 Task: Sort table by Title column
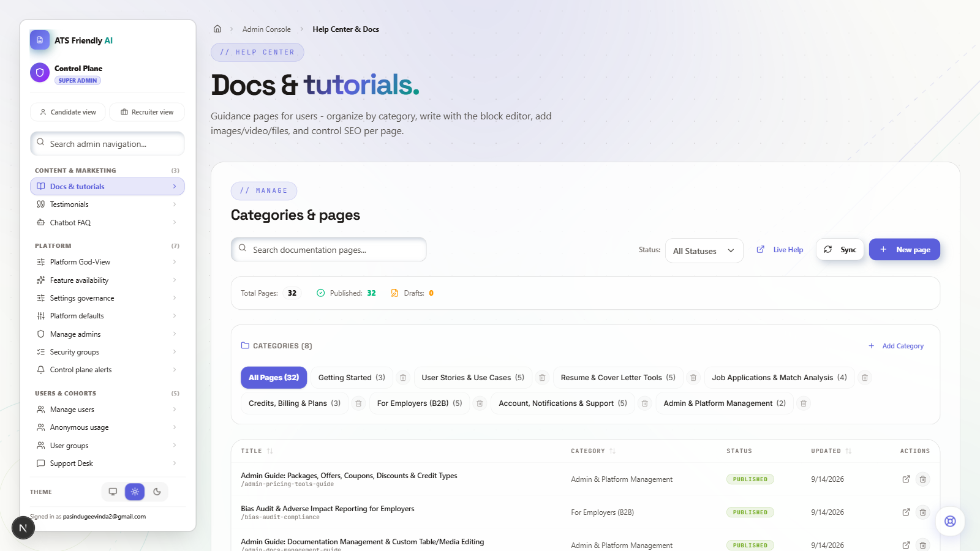click(257, 451)
